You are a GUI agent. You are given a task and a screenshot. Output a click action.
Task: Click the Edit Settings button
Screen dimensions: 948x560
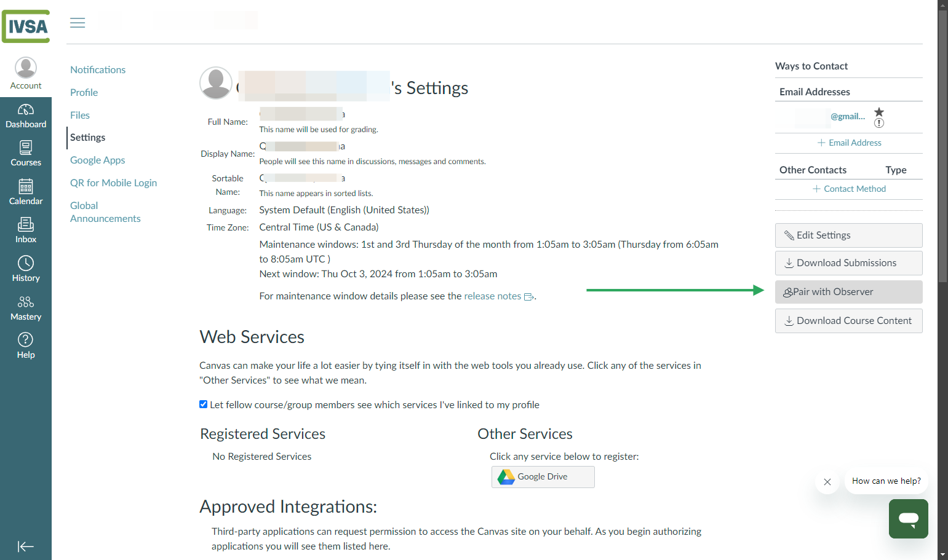tap(849, 235)
